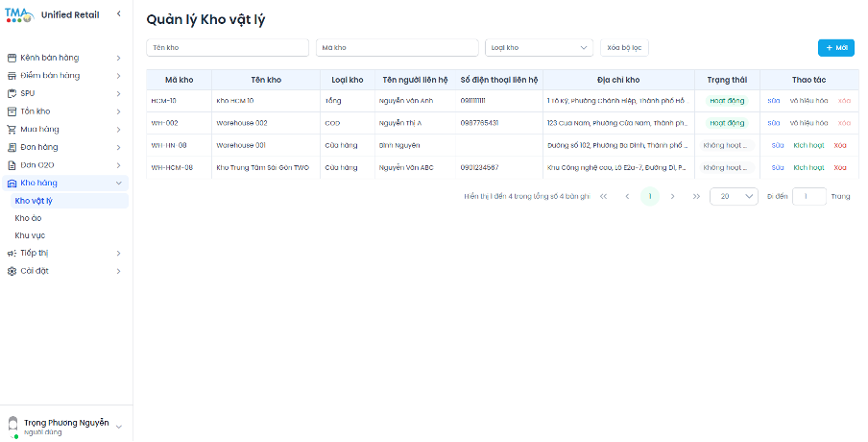
Task: Collapse the Kho hàng menu section
Action: [x=118, y=183]
